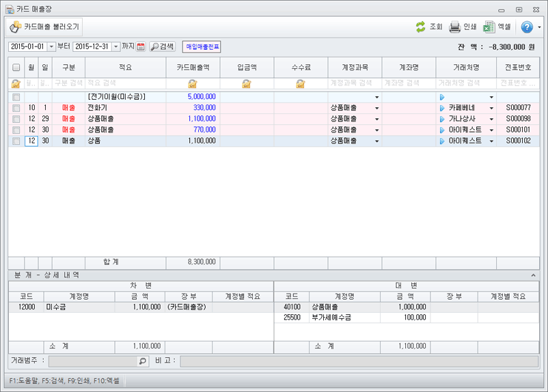Toggle the select-all checkbox in table header
This screenshot has height=392, width=548.
point(16,68)
